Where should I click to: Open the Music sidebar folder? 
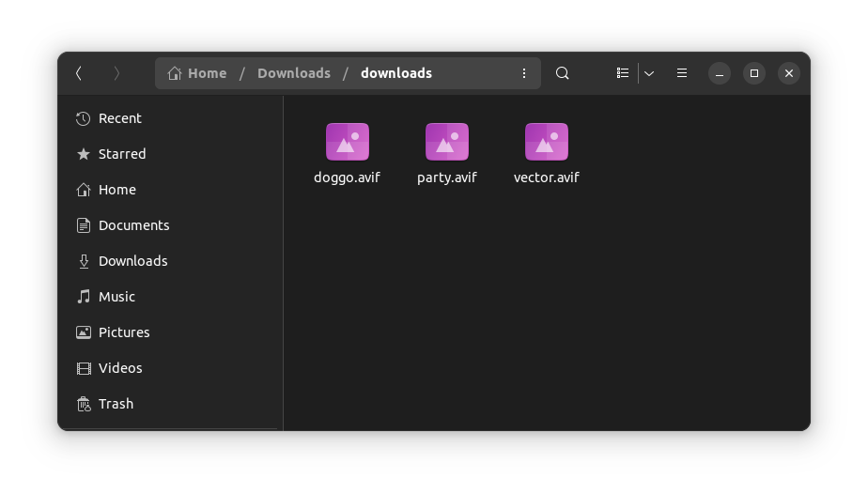(x=116, y=297)
